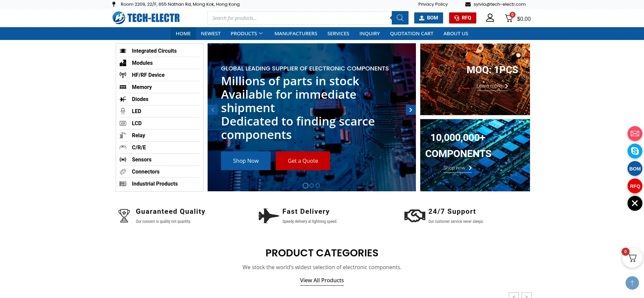The image size is (644, 298).
Task: Click the Get a Quote button
Action: pyautogui.click(x=303, y=161)
